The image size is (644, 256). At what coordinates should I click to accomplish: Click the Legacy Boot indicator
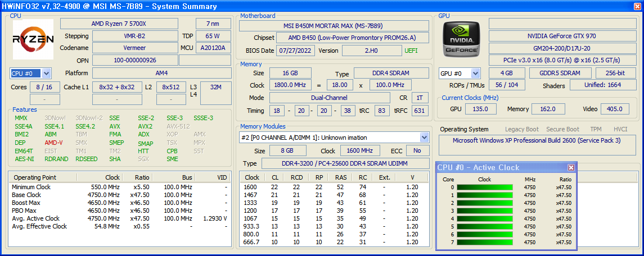pyautogui.click(x=521, y=129)
